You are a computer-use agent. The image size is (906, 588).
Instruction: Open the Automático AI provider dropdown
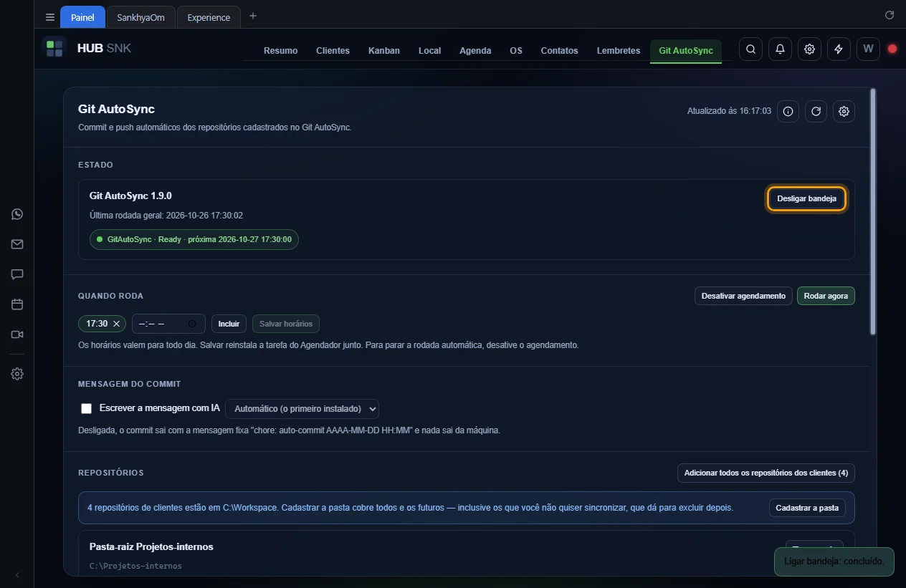[x=302, y=408]
